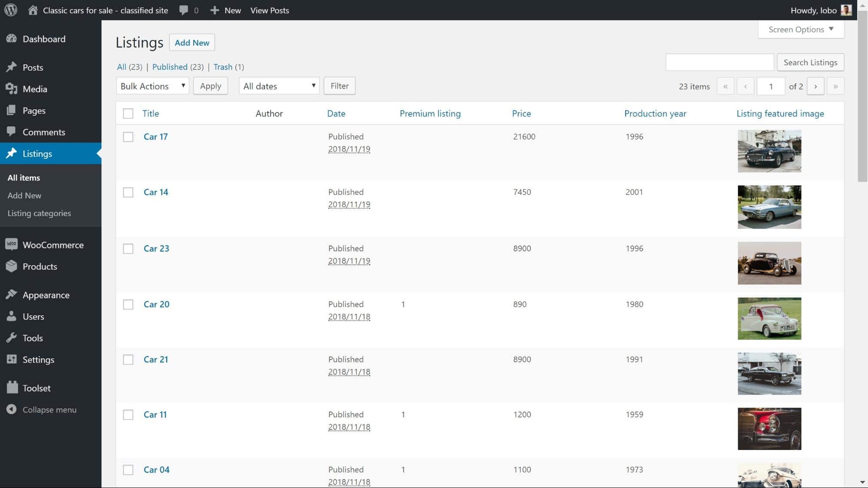Navigate to Appearance settings

pos(46,295)
